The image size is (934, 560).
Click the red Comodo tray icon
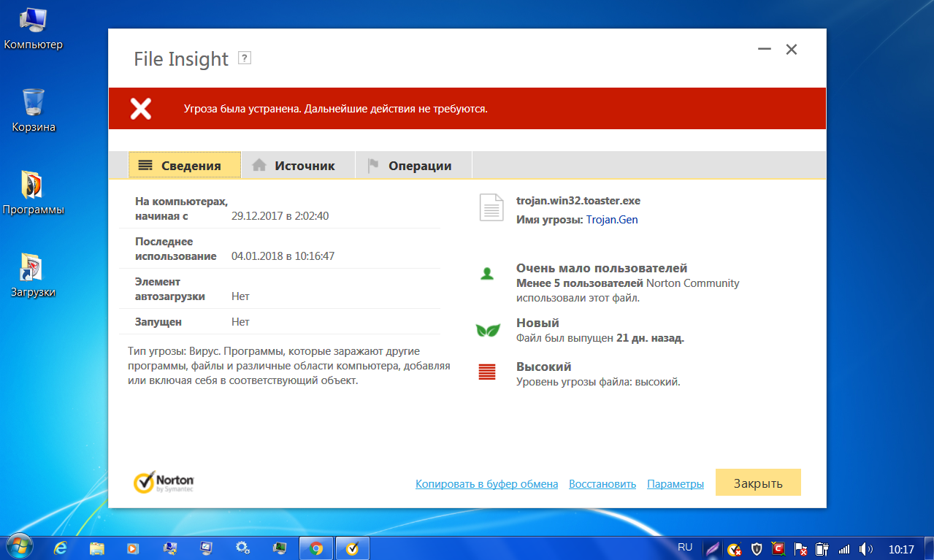coord(779,548)
